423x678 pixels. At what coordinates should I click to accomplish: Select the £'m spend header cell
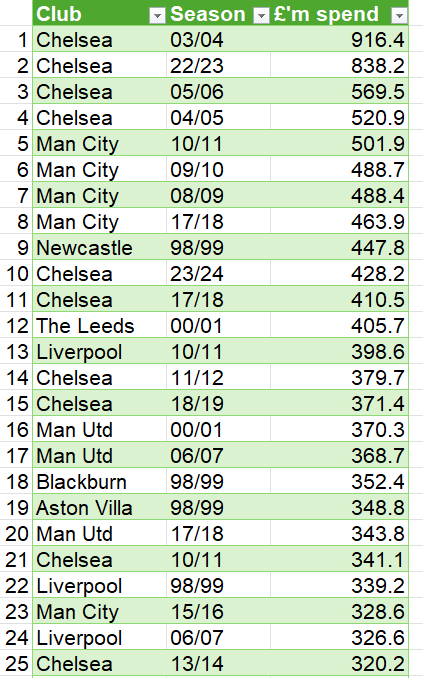tap(340, 13)
